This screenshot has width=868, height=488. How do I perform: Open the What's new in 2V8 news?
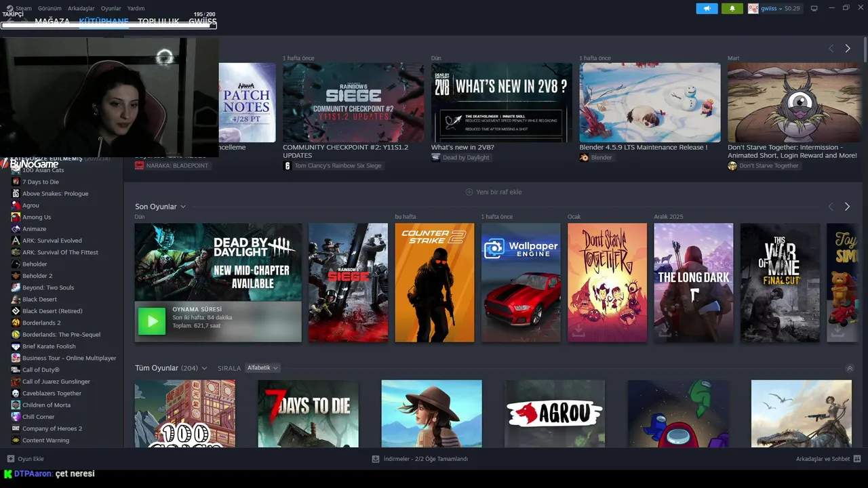pyautogui.click(x=502, y=102)
